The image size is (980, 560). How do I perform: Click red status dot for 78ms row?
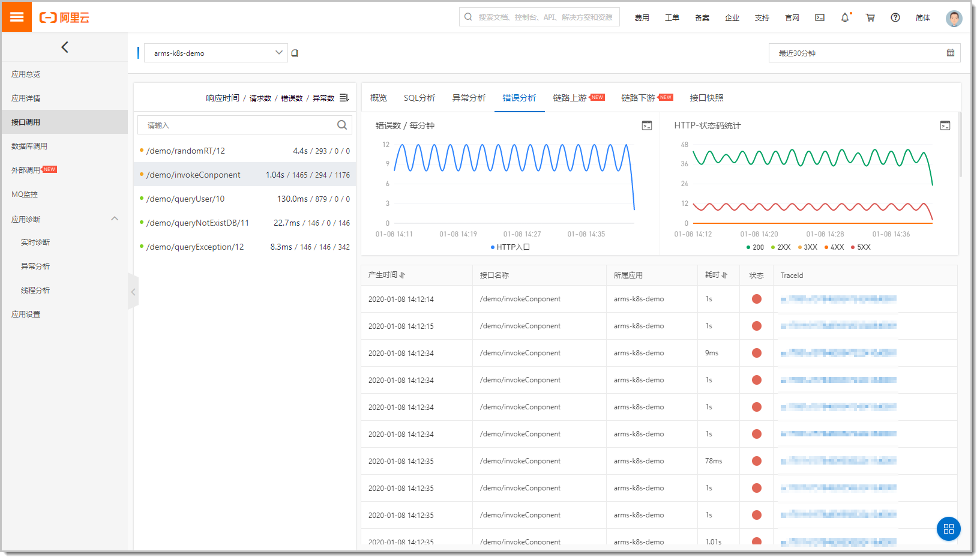757,461
